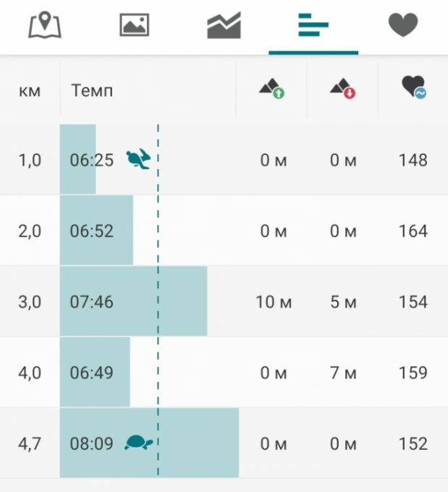448x492 pixels.
Task: Open the heart rate tab
Action: pos(403,26)
